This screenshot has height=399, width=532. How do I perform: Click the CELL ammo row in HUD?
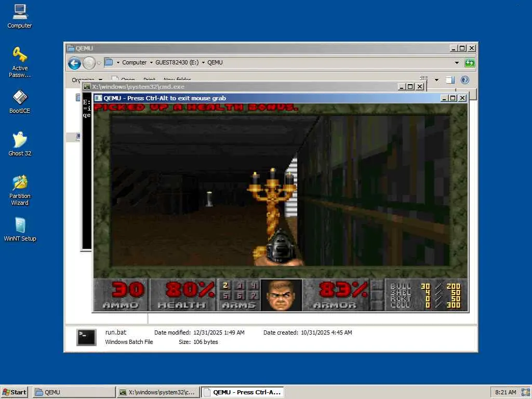click(x=425, y=305)
